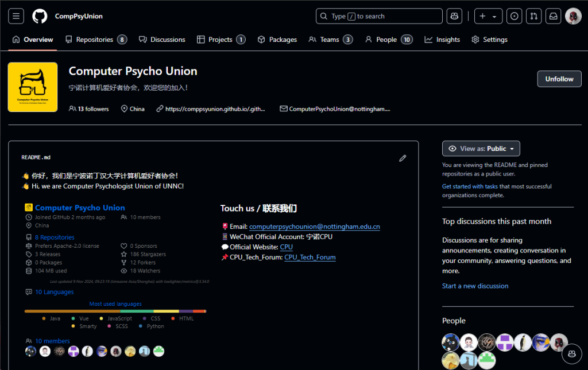The width and height of the screenshot is (588, 370).
Task: Click the 12 Forkers stat
Action: click(142, 262)
